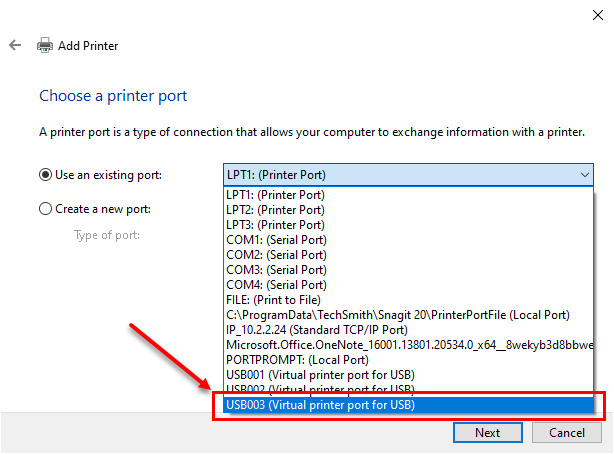This screenshot has height=454, width=614.
Task: Choose LPT2: (Printer Port) from the list
Action: (x=408, y=210)
